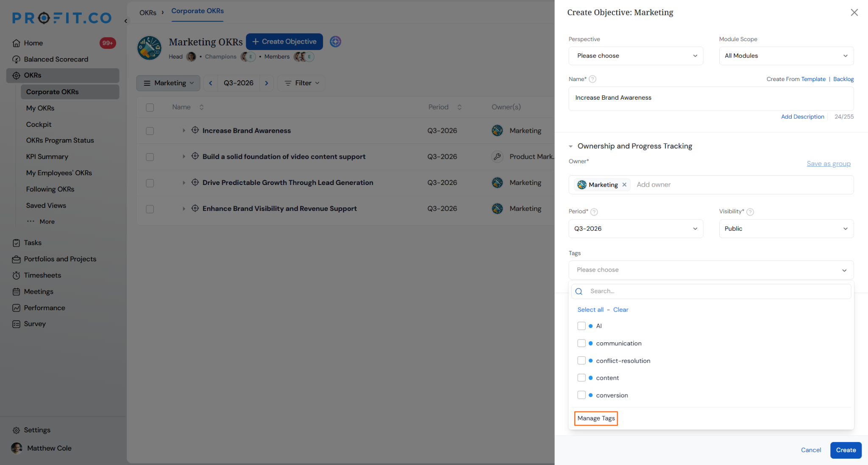Check the conversion tag checkbox
This screenshot has width=868, height=465.
(x=581, y=395)
